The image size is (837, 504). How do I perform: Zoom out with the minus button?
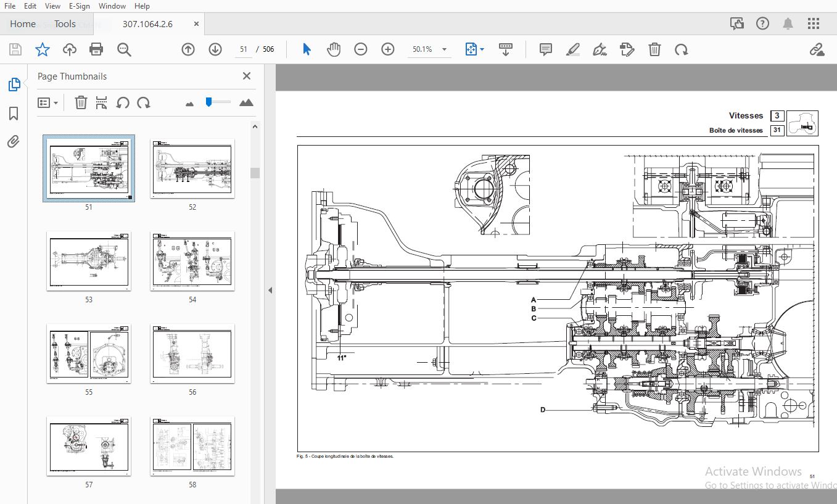pyautogui.click(x=361, y=49)
